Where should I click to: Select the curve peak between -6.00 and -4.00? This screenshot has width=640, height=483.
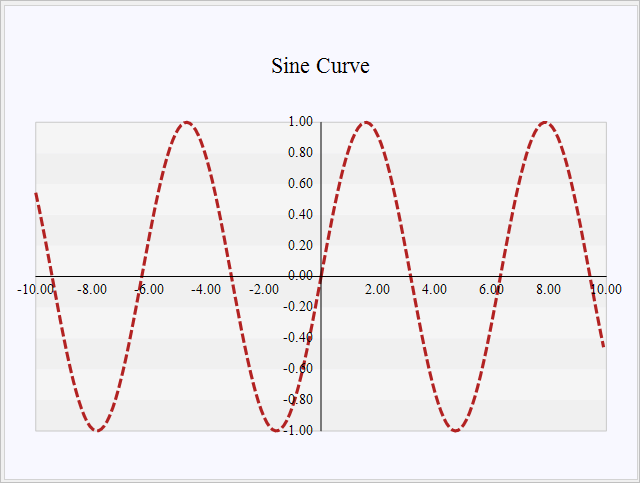(187, 122)
